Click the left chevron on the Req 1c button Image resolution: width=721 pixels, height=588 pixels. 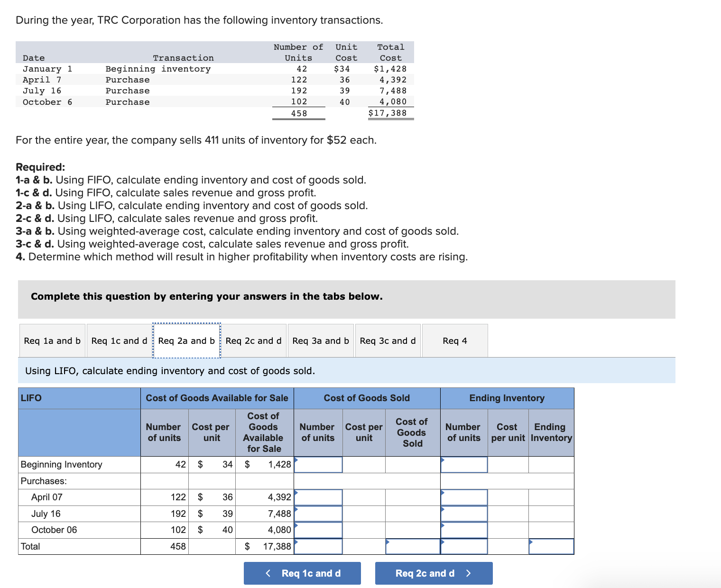(x=268, y=573)
